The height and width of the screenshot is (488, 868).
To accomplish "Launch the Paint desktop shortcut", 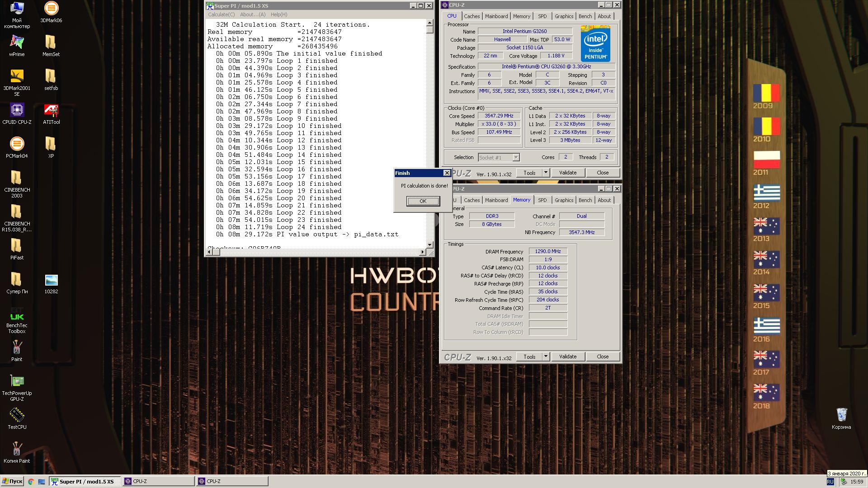I will point(17,351).
